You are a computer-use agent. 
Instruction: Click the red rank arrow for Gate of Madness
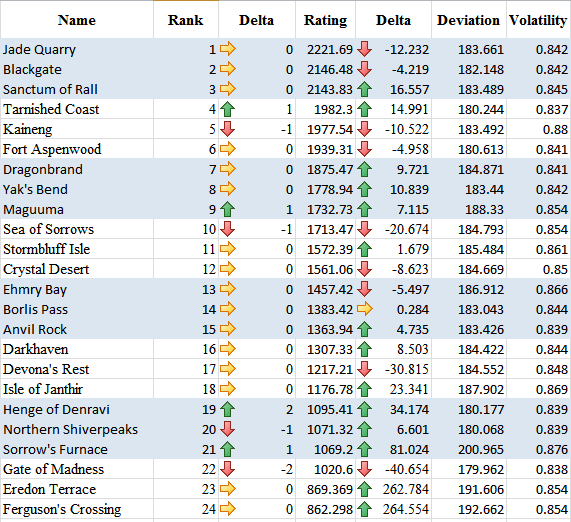pos(228,469)
